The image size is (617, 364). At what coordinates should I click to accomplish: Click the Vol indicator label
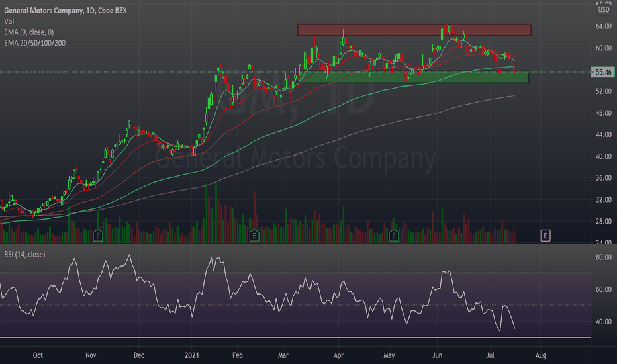click(9, 21)
